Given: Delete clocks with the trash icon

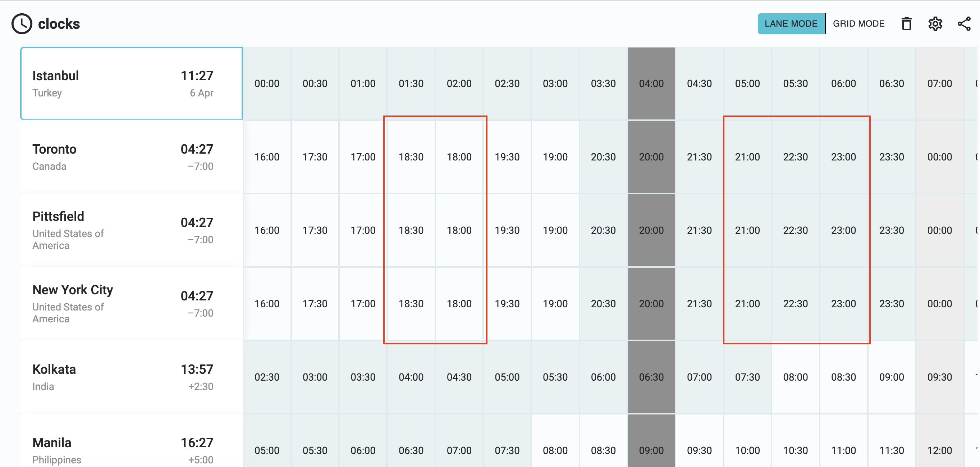Looking at the screenshot, I should tap(907, 24).
